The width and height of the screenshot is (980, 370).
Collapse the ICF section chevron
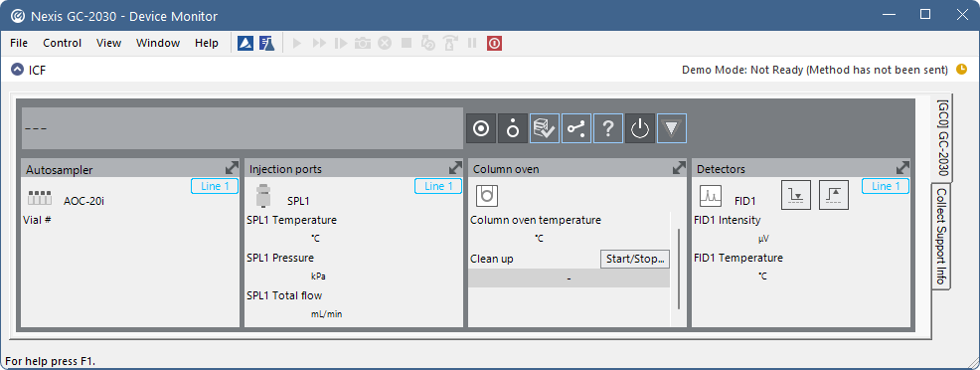click(x=18, y=70)
